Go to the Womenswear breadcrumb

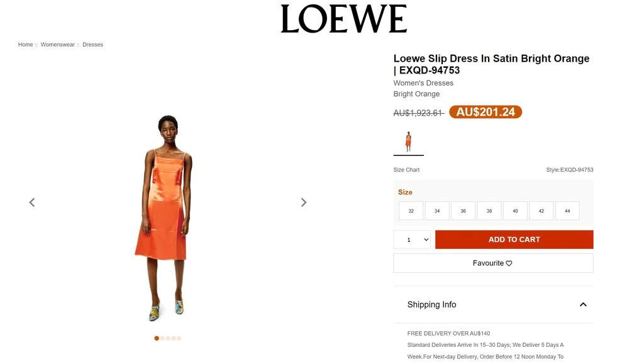(x=57, y=45)
